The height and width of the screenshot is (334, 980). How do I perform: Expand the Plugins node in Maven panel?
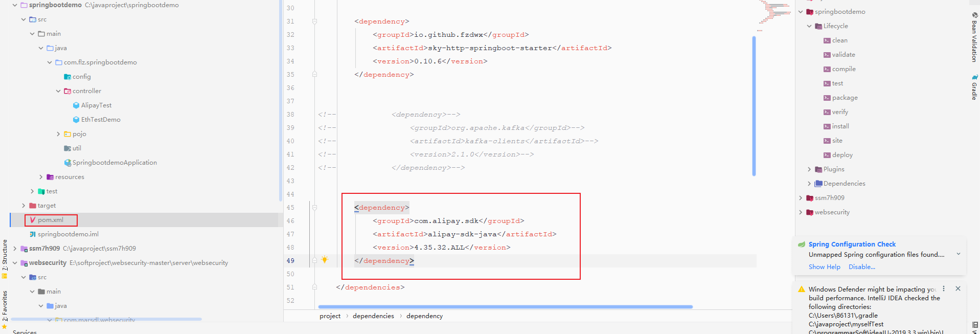pyautogui.click(x=809, y=169)
